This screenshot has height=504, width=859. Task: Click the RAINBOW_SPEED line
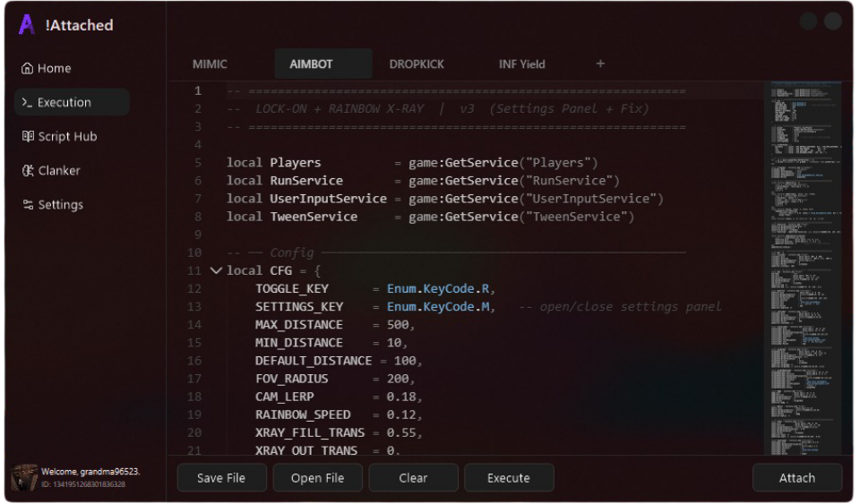tap(338, 414)
